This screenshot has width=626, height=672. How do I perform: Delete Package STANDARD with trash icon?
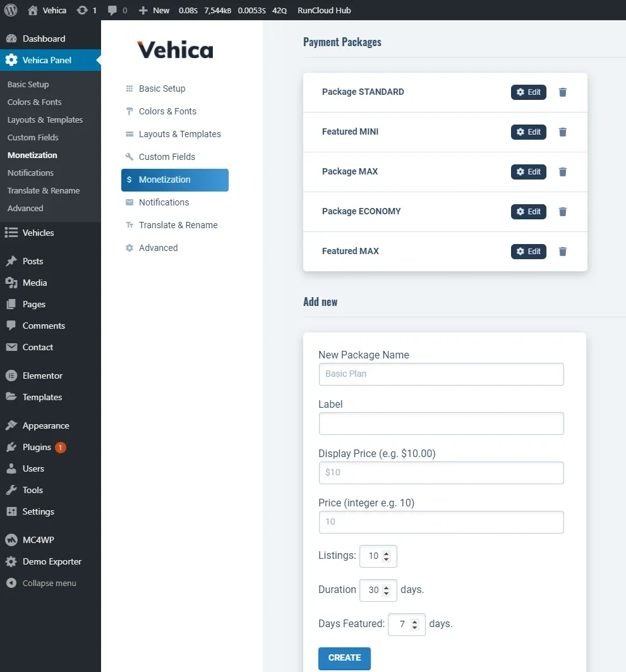pos(563,92)
